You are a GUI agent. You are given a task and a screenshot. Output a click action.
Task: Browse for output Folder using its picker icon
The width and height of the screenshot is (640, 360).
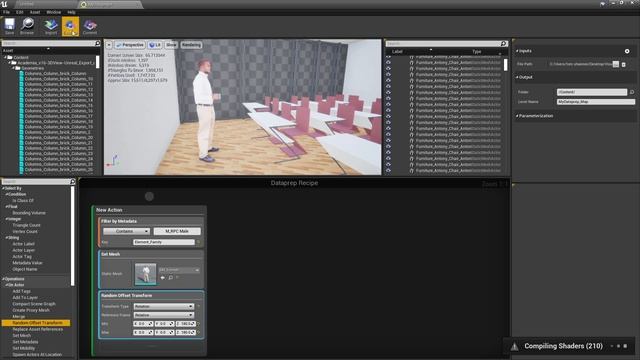pos(631,92)
